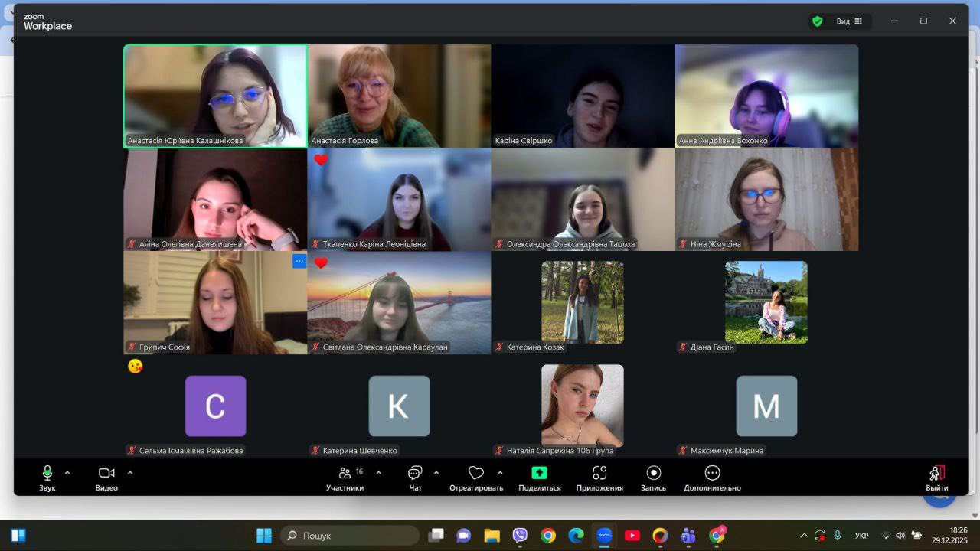Click the tray microphone indicator

click(x=838, y=536)
